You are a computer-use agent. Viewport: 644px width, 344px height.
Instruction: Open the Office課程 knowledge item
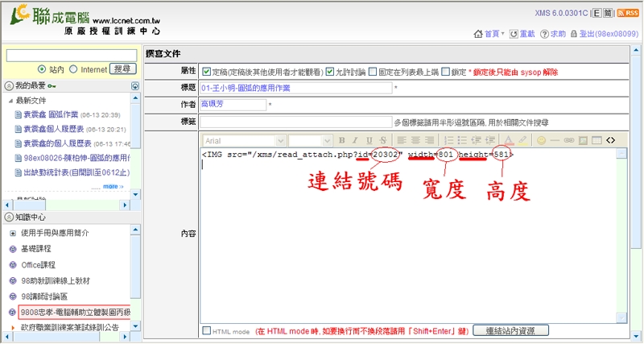click(x=38, y=264)
